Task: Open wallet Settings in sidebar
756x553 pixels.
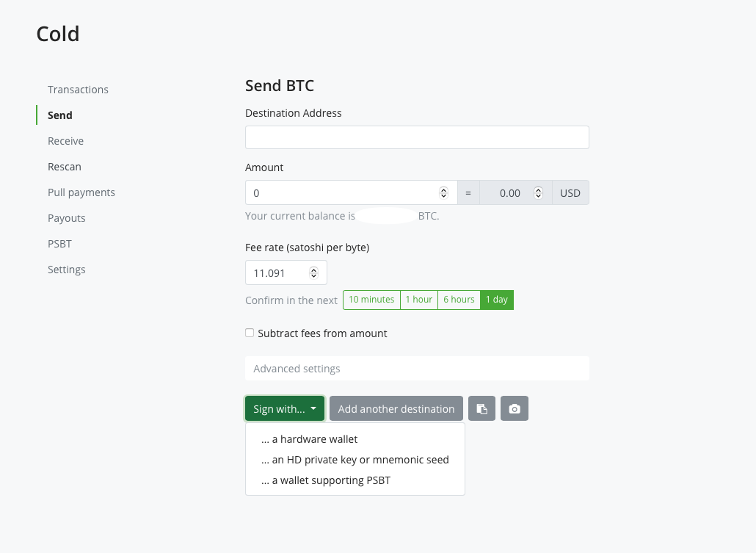Action: click(67, 270)
